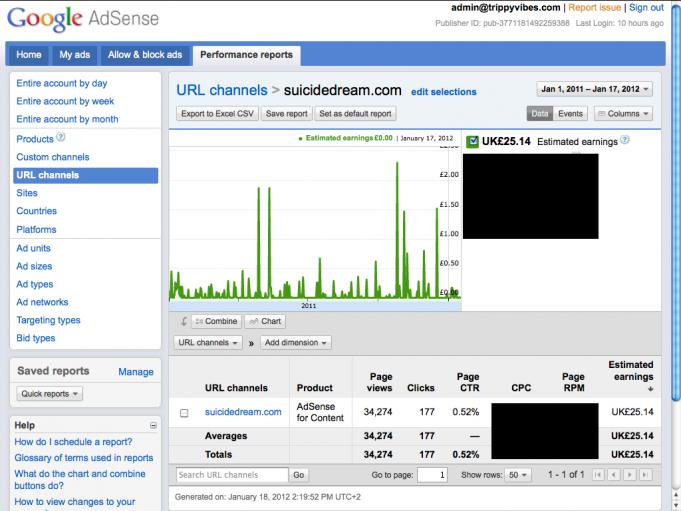Click Manage saved reports link
The height and width of the screenshot is (511, 681).
tap(136, 372)
